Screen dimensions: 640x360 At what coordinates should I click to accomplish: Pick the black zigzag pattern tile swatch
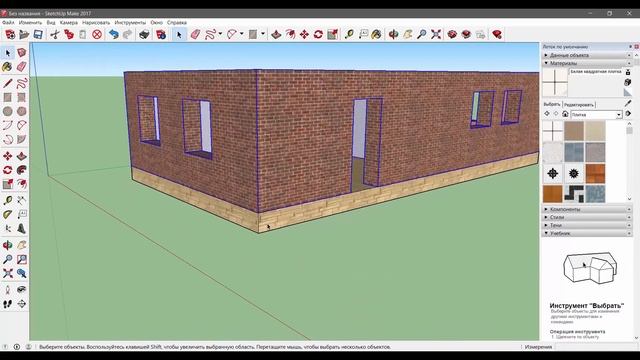(574, 194)
